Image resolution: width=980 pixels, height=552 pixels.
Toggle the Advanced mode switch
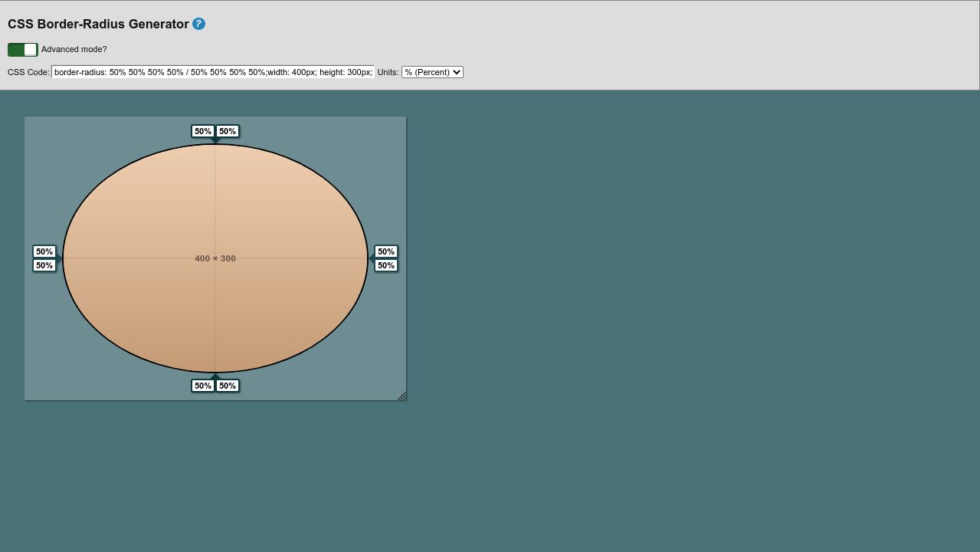(x=23, y=50)
